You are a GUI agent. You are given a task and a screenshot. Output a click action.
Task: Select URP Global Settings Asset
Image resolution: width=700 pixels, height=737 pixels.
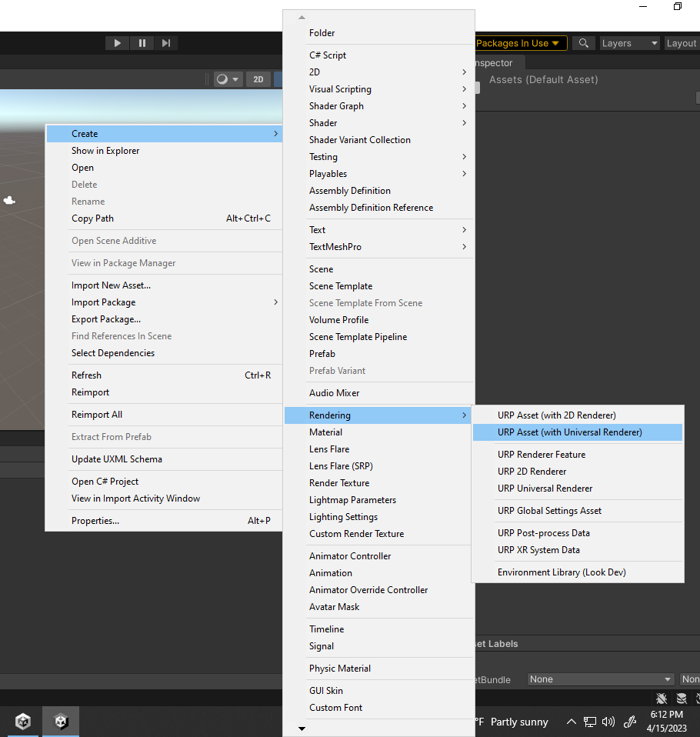pyautogui.click(x=578, y=511)
